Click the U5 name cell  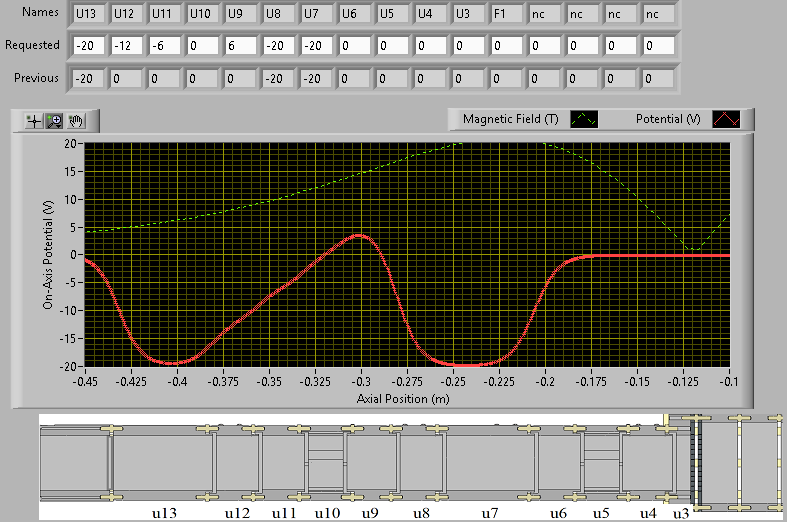[393, 14]
